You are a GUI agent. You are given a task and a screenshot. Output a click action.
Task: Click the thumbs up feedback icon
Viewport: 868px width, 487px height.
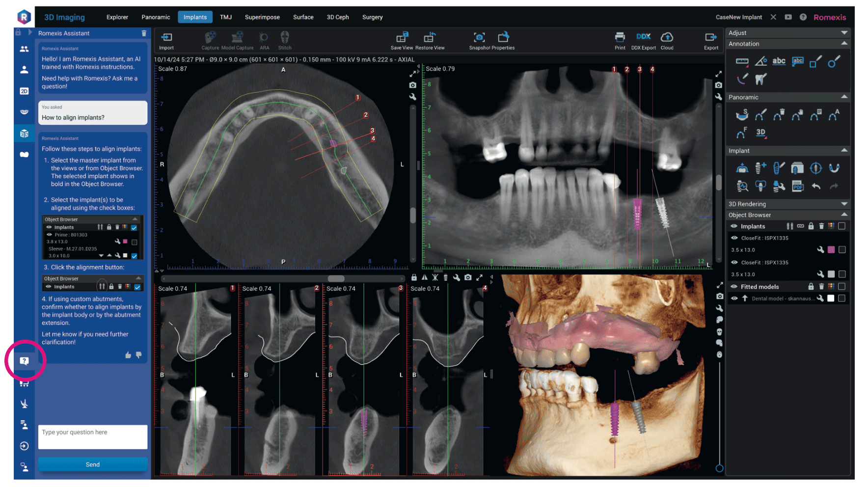click(x=128, y=355)
